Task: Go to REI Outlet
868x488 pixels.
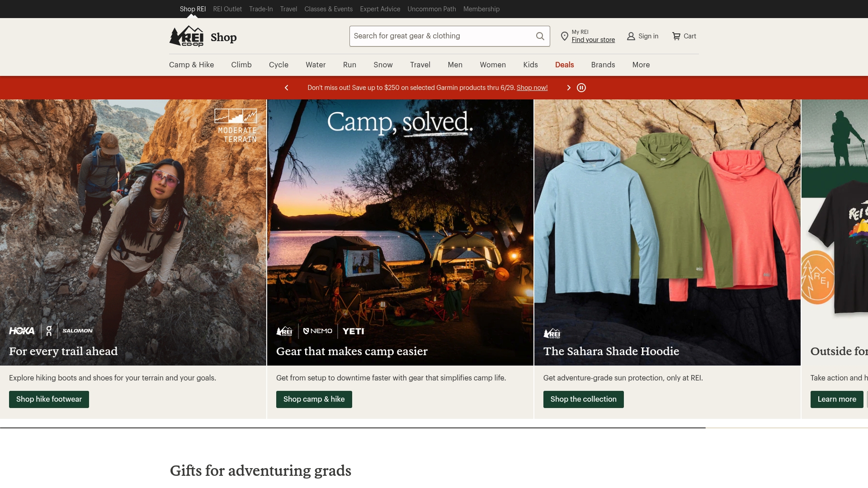Action: [227, 9]
